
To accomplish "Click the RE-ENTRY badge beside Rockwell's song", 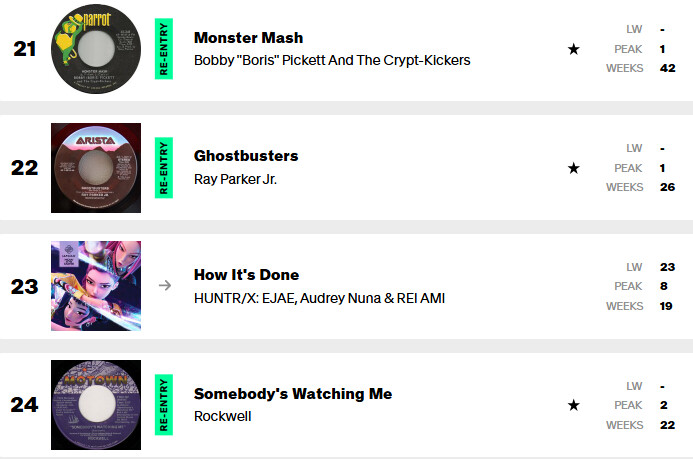I will (x=164, y=405).
